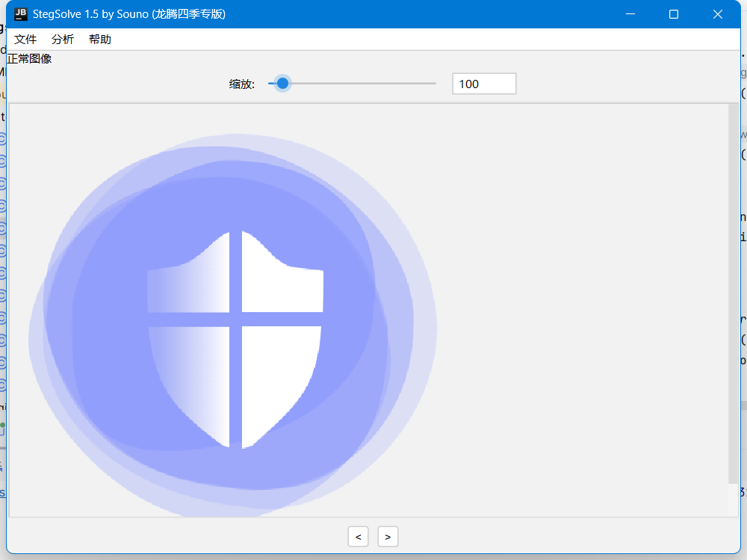The height and width of the screenshot is (560, 747).
Task: Minimize the StegSolve window
Action: [x=631, y=14]
